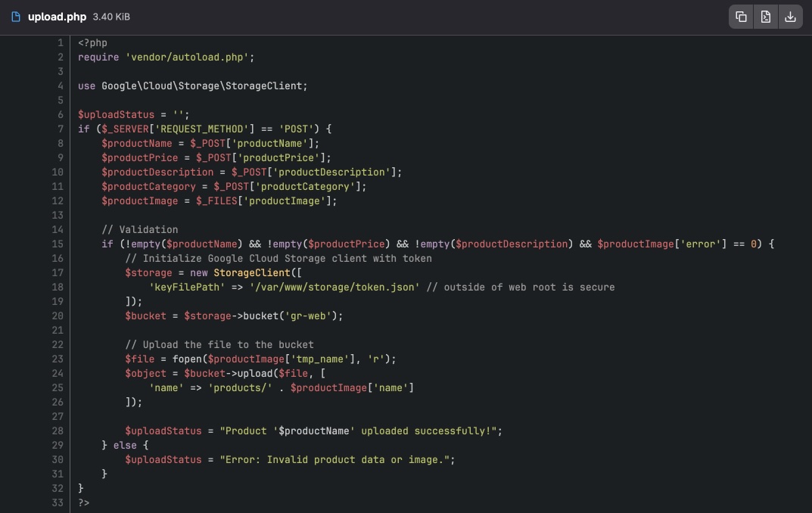
Task: Select line number 23
Action: click(58, 359)
